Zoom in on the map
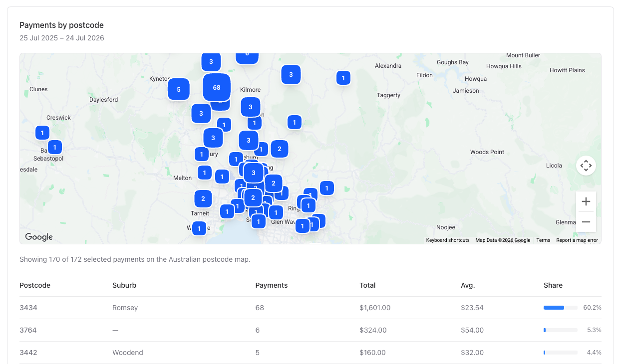Image resolution: width=622 pixels, height=364 pixels. click(586, 201)
